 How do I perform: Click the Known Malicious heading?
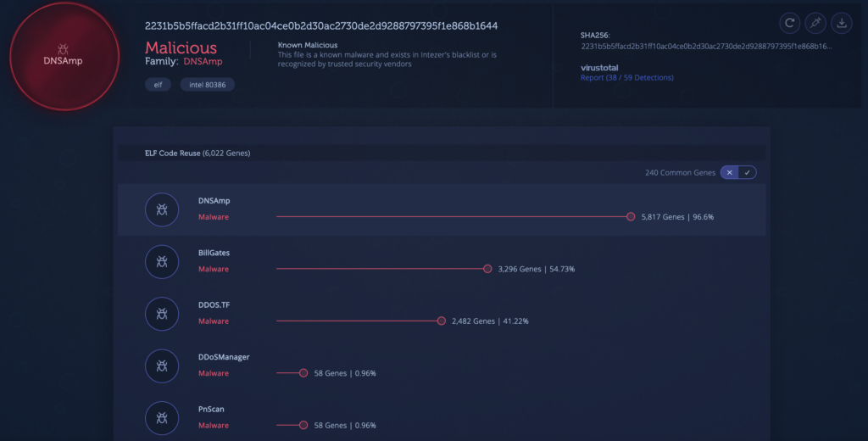[307, 45]
